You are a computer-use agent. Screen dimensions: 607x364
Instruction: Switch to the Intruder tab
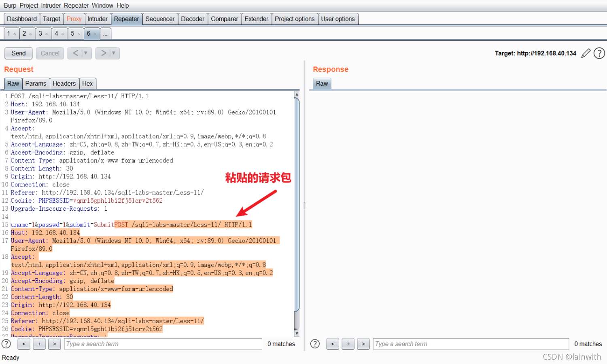[98, 19]
